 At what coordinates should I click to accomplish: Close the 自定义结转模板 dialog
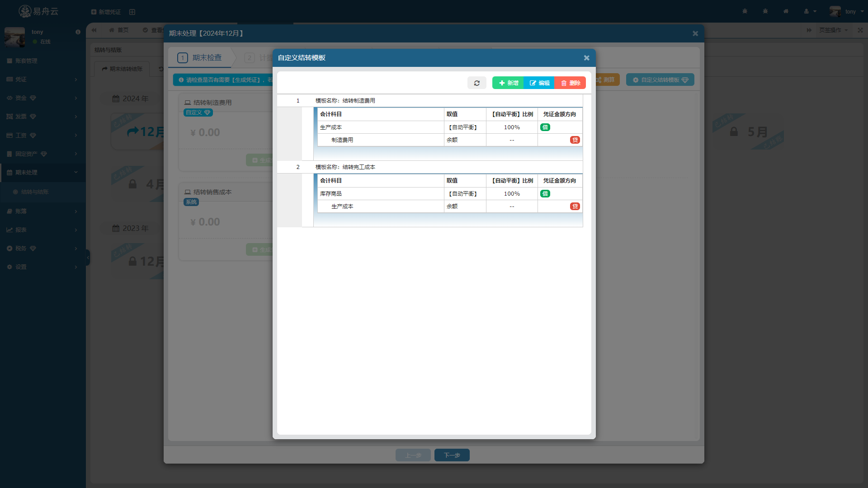click(586, 58)
